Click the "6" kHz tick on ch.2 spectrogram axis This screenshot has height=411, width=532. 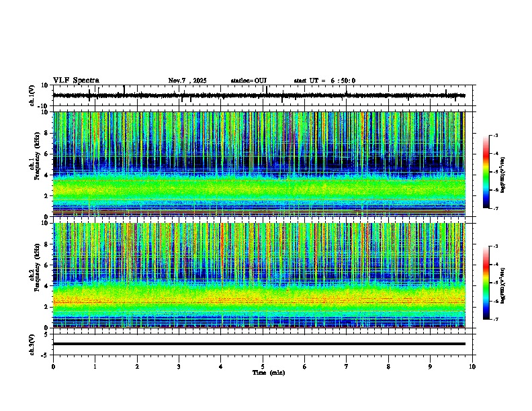[47, 265]
